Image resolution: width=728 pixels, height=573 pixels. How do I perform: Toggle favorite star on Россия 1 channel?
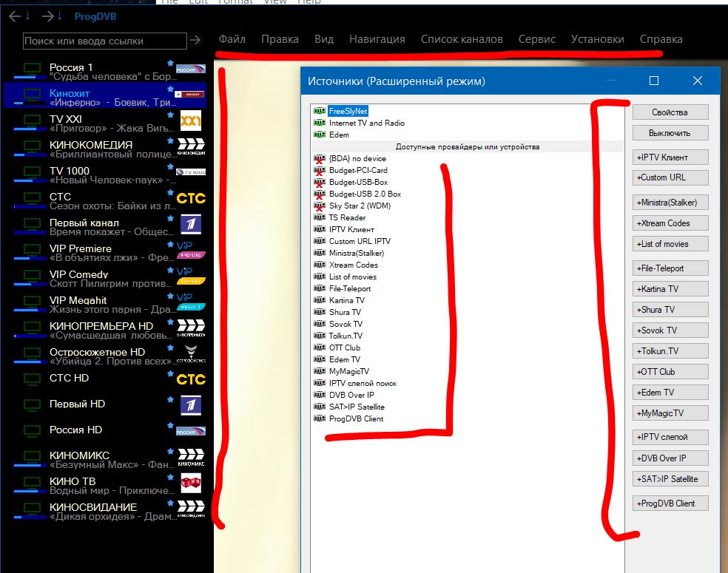point(171,64)
